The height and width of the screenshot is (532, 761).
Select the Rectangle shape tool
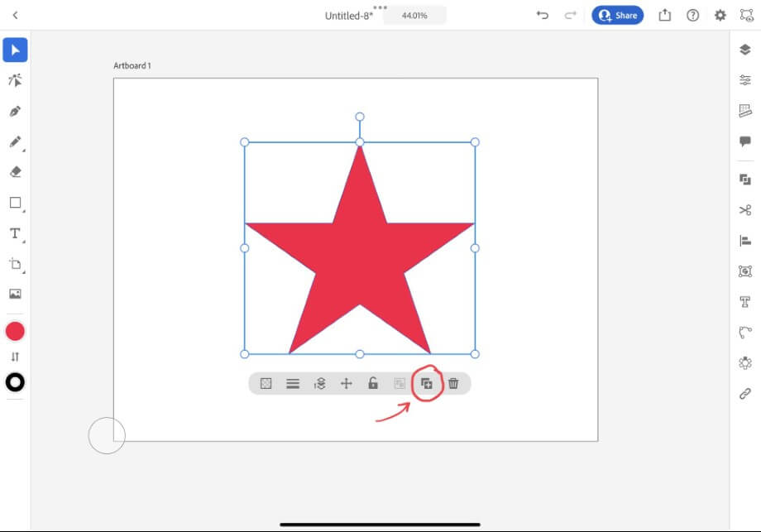pos(15,203)
